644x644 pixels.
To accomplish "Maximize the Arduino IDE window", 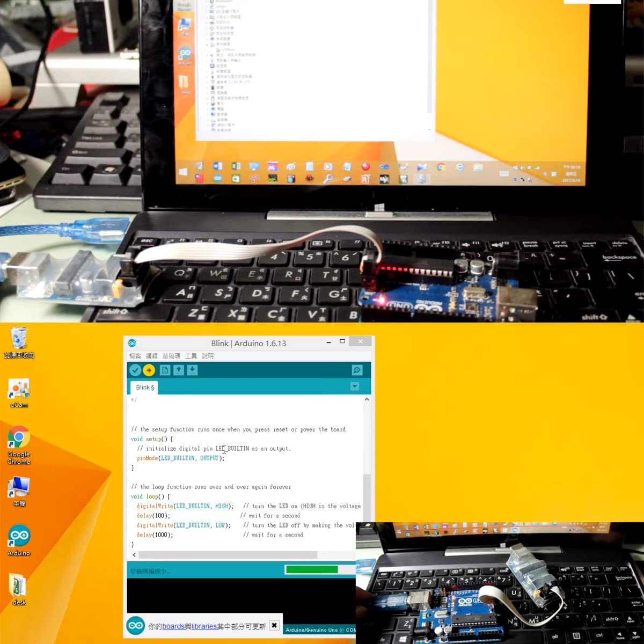I will pyautogui.click(x=342, y=341).
